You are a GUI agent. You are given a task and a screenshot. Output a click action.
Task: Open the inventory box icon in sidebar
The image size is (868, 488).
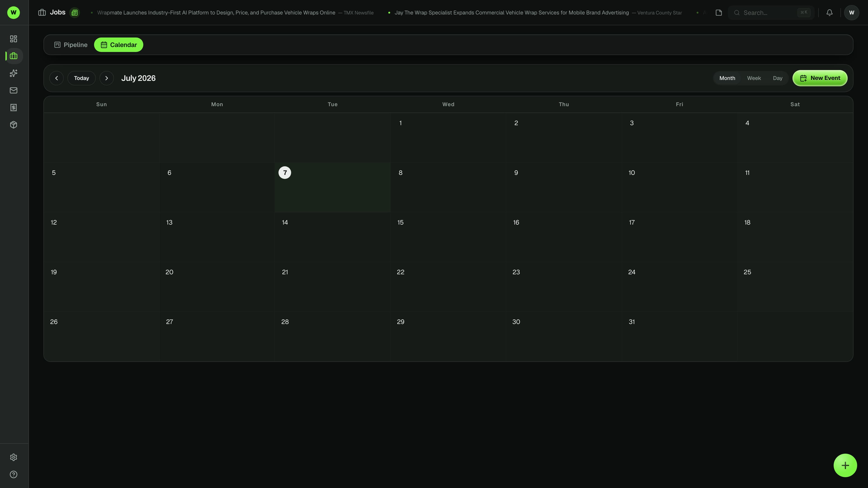pyautogui.click(x=14, y=125)
